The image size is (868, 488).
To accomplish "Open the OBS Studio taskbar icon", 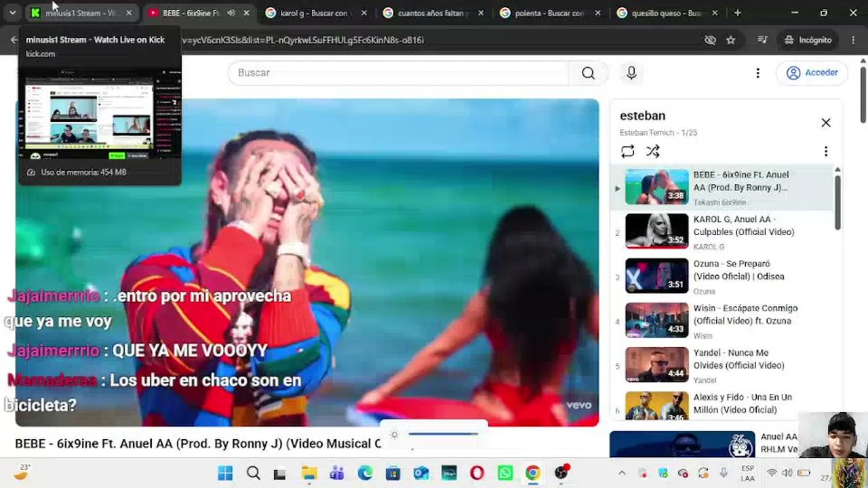I will (x=561, y=473).
